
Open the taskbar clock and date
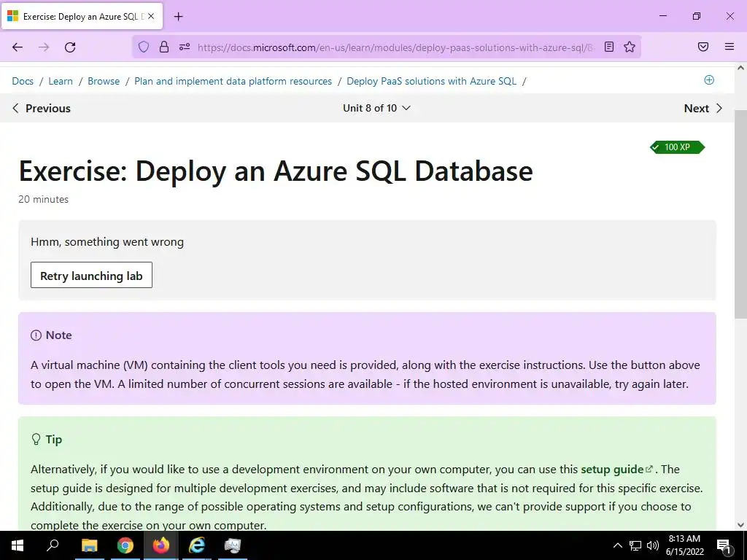click(684, 545)
